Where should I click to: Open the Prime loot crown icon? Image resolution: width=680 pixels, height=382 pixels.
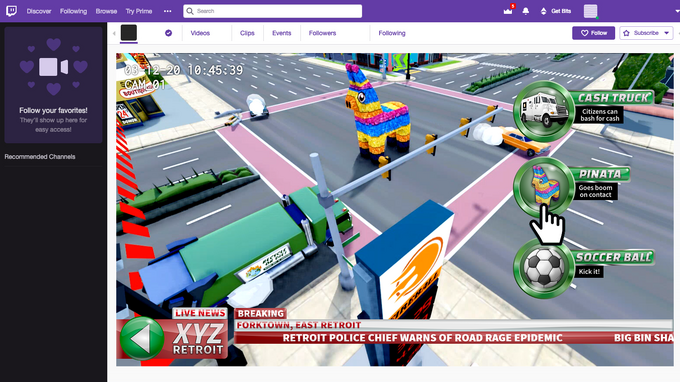(x=508, y=11)
